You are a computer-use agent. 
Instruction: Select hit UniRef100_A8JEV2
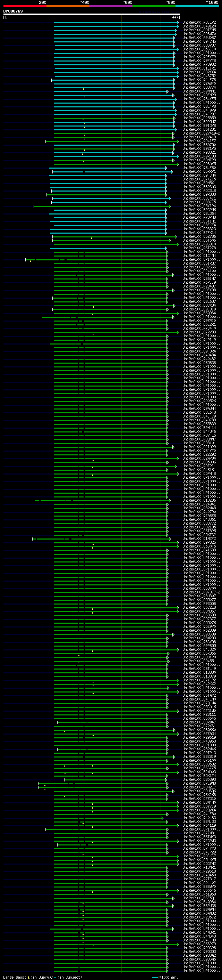199,23
